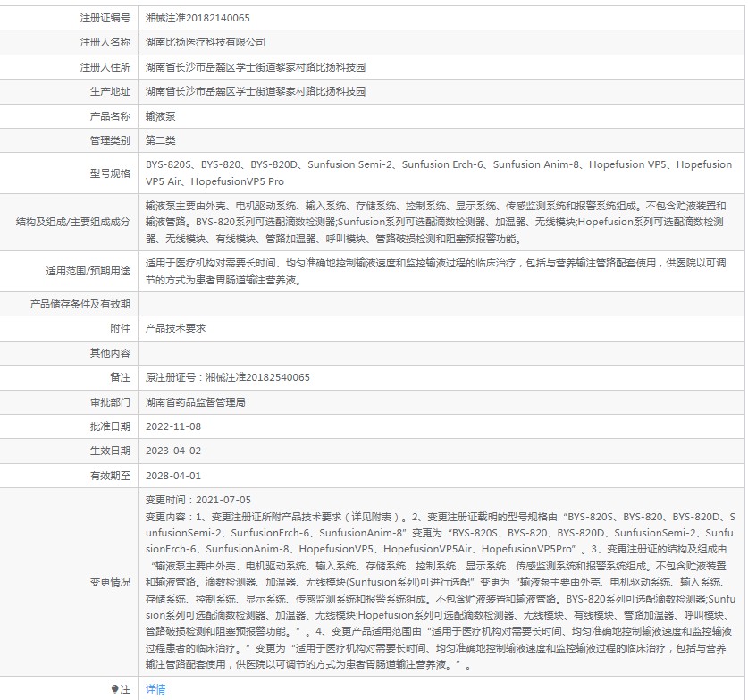Click the remark 原注册证号：湘械注准20182540065
This screenshot has width=748, height=700.
(228, 377)
